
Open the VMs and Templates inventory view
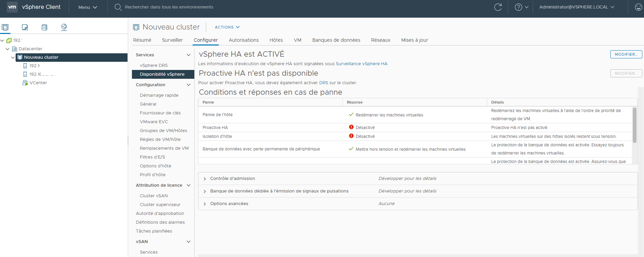25,27
